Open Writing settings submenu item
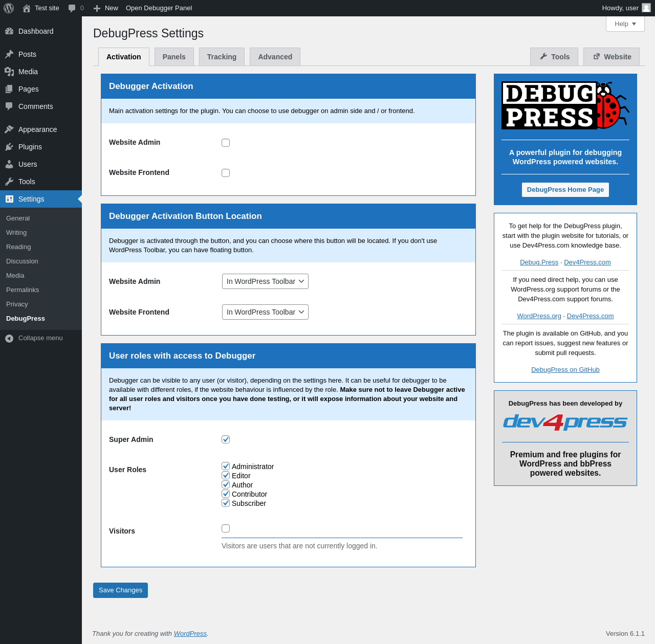Viewport: 655px width, 644px height. click(16, 232)
